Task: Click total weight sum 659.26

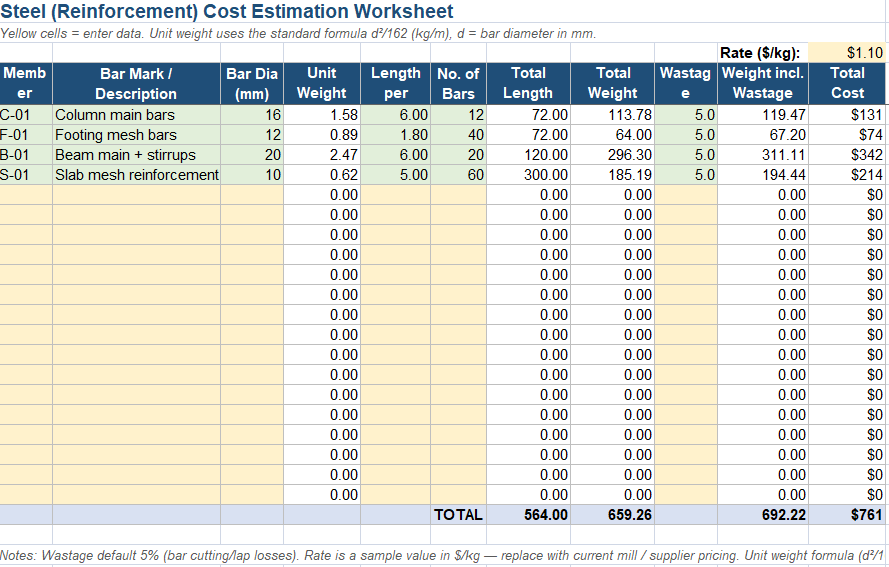Action: point(612,515)
